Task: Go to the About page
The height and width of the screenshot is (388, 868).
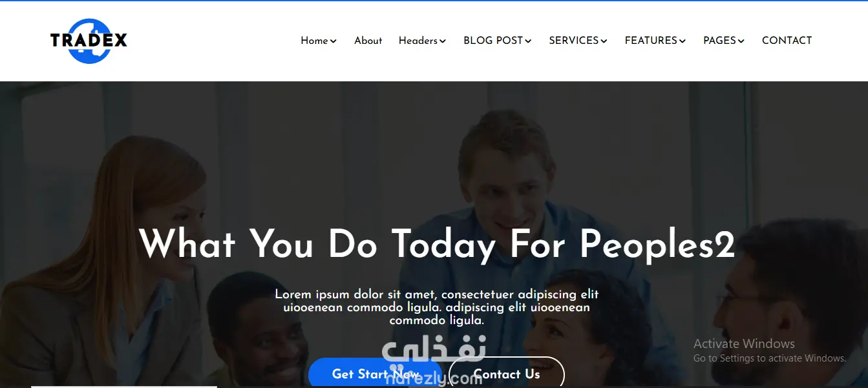Action: pos(368,41)
